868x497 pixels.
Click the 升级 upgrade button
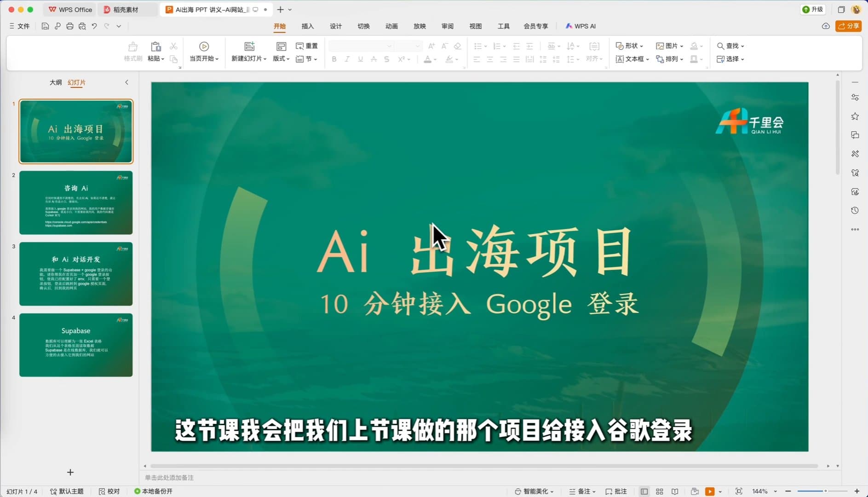tap(813, 9)
